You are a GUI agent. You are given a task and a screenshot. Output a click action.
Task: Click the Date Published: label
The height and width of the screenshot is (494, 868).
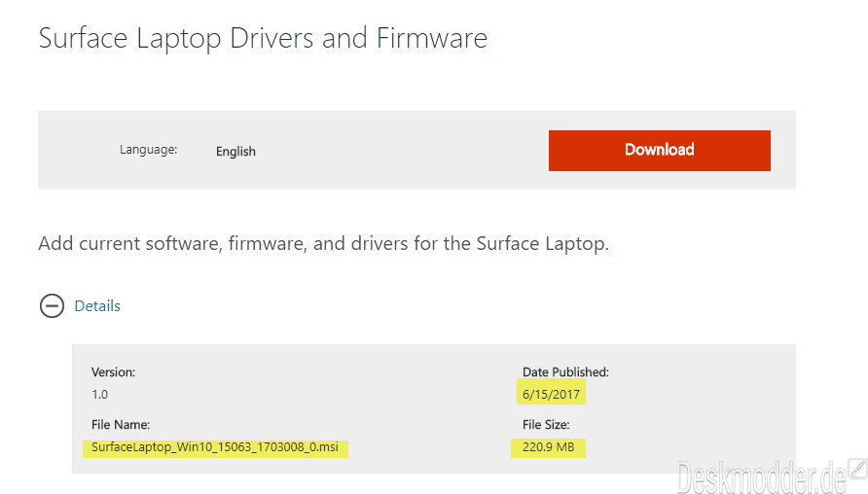565,372
